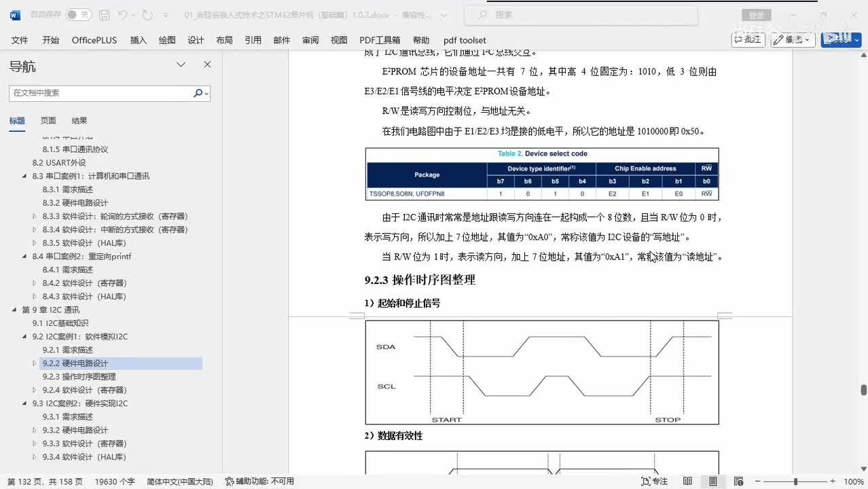This screenshot has width=868, height=489.
Task: Open the 文件 menu
Action: (20, 40)
